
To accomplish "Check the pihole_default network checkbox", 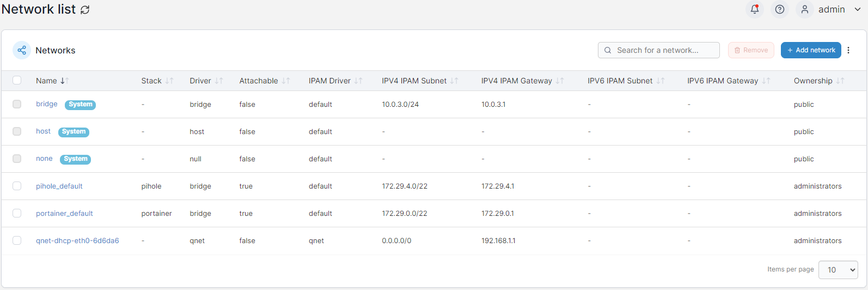I will click(x=17, y=186).
